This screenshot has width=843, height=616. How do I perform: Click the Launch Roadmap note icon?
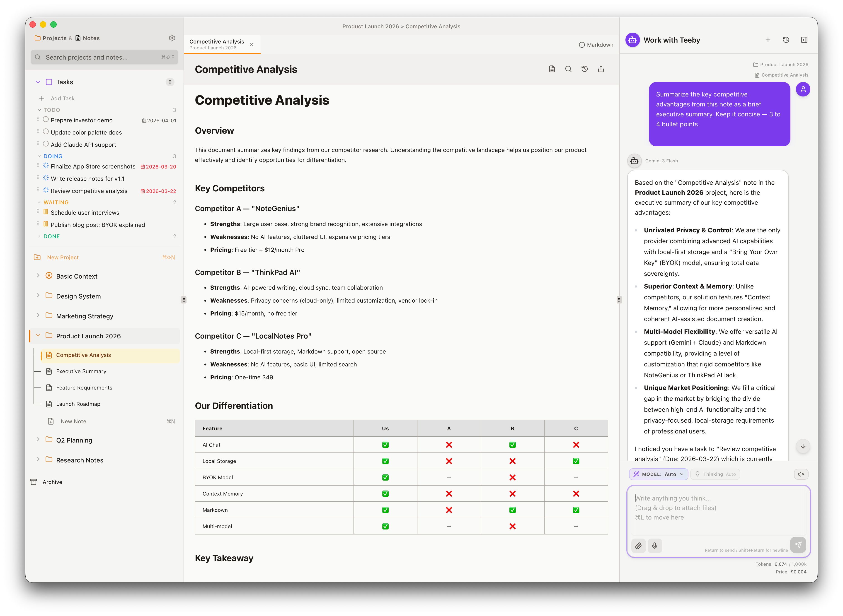(x=49, y=404)
